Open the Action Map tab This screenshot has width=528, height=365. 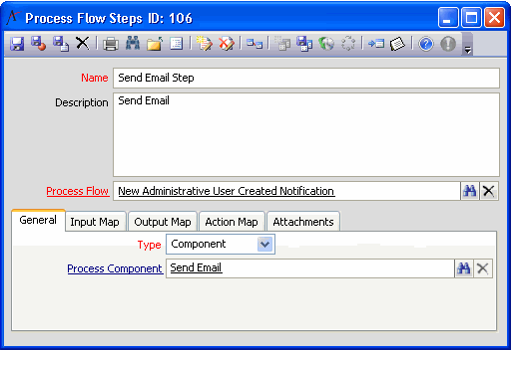[x=232, y=222]
